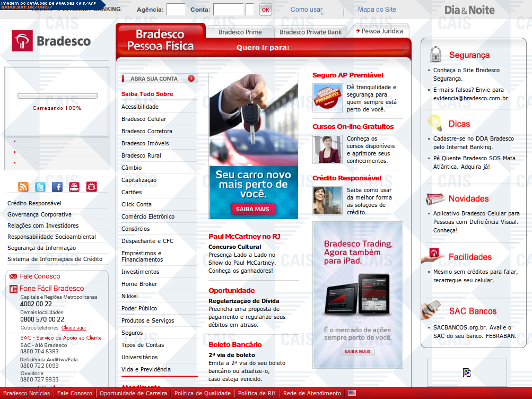Click the red TV icon
The height and width of the screenshot is (399, 532).
[92, 187]
